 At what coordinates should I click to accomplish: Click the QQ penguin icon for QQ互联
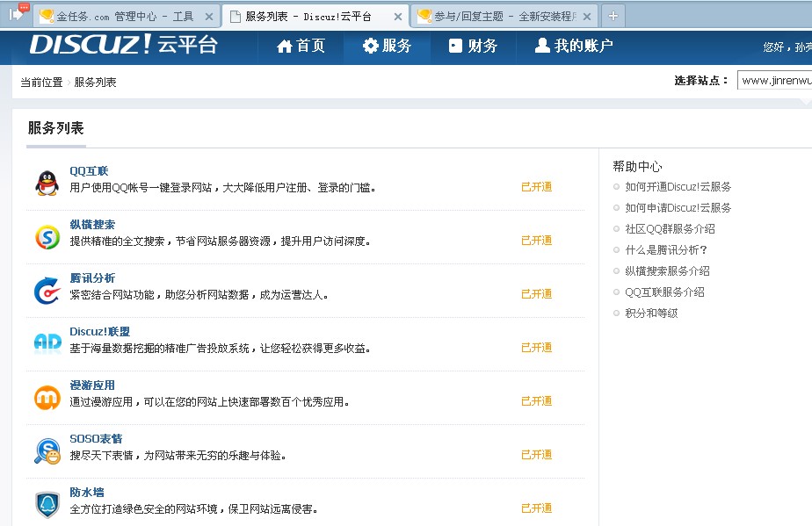pyautogui.click(x=47, y=183)
